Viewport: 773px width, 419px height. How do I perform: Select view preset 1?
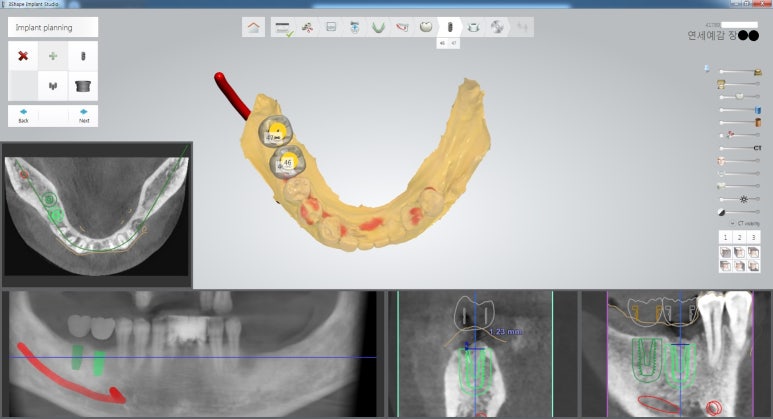(x=726, y=237)
